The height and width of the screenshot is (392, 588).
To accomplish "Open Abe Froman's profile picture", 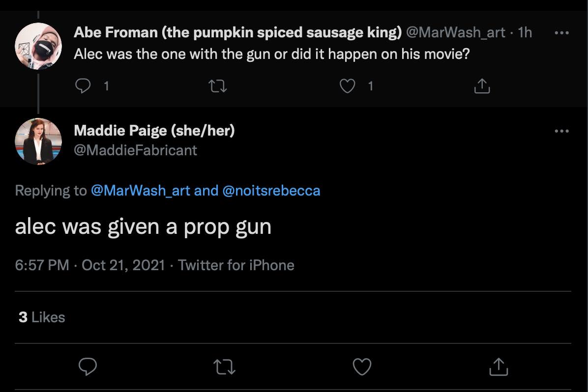I will click(x=38, y=46).
